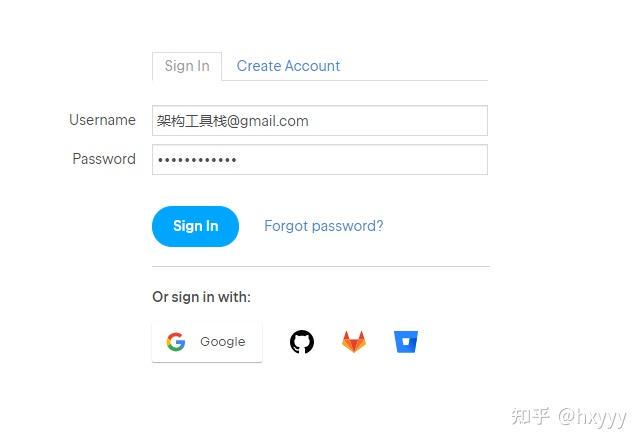Click the masked password dots

tap(197, 160)
